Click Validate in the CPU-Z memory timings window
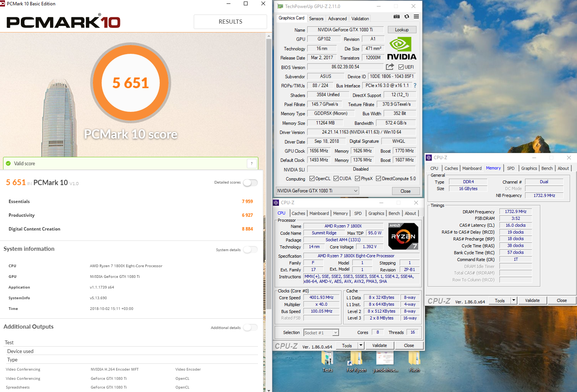Image resolution: width=577 pixels, height=392 pixels. coord(532,300)
